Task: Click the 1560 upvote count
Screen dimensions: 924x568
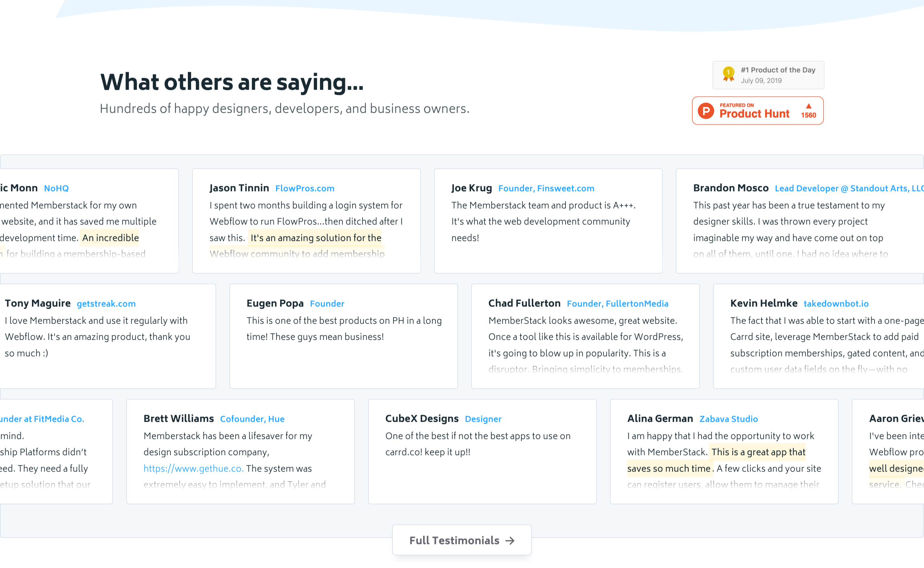Action: click(x=808, y=115)
